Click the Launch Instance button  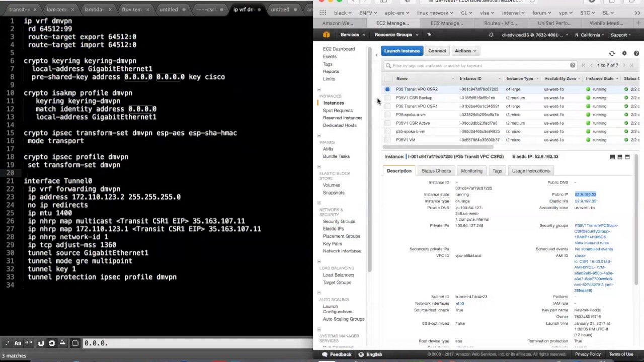[401, 51]
